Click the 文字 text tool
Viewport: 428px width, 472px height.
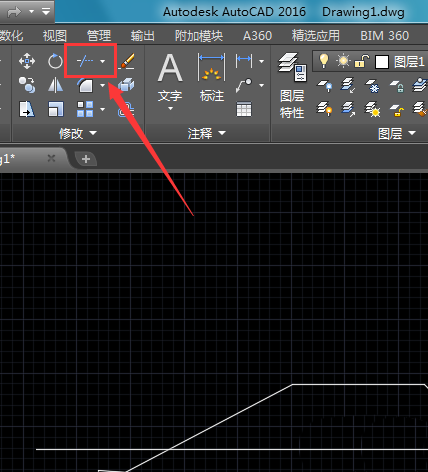pos(170,77)
